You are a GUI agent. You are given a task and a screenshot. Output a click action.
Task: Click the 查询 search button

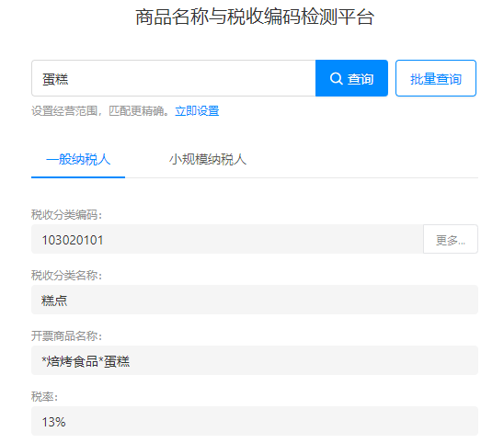(351, 78)
